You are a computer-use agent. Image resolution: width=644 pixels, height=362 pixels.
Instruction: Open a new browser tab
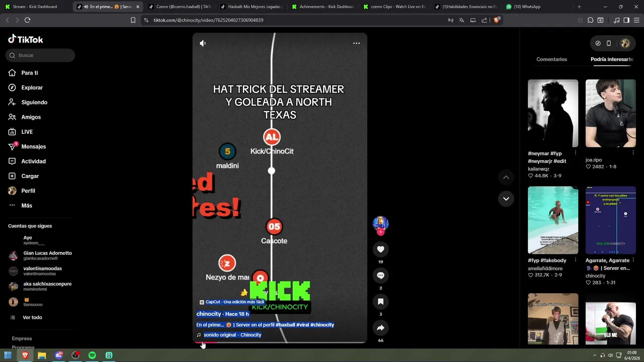[579, 7]
